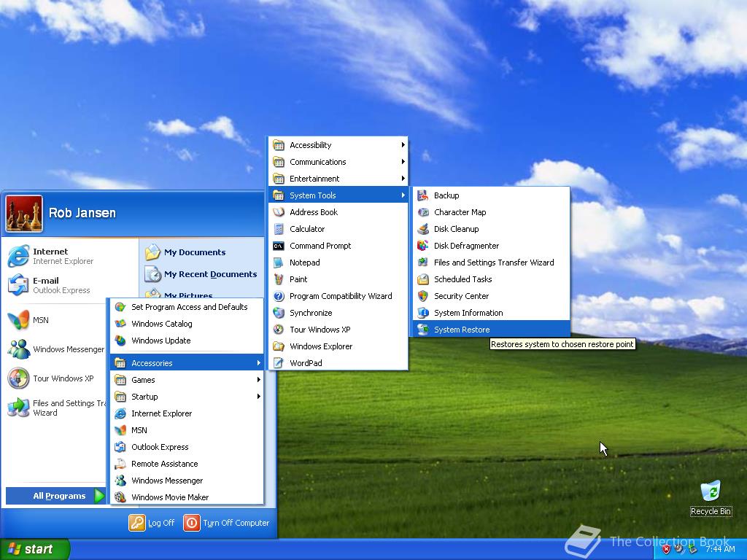Viewport: 747px width, 560px height.
Task: Click the Notepad icon
Action: 278,262
